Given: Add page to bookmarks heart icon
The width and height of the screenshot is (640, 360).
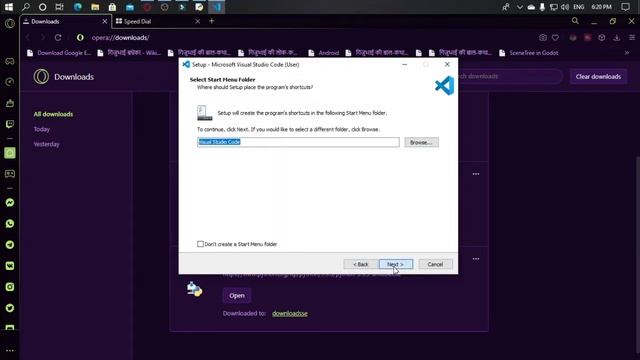Looking at the screenshot, I should tap(555, 38).
